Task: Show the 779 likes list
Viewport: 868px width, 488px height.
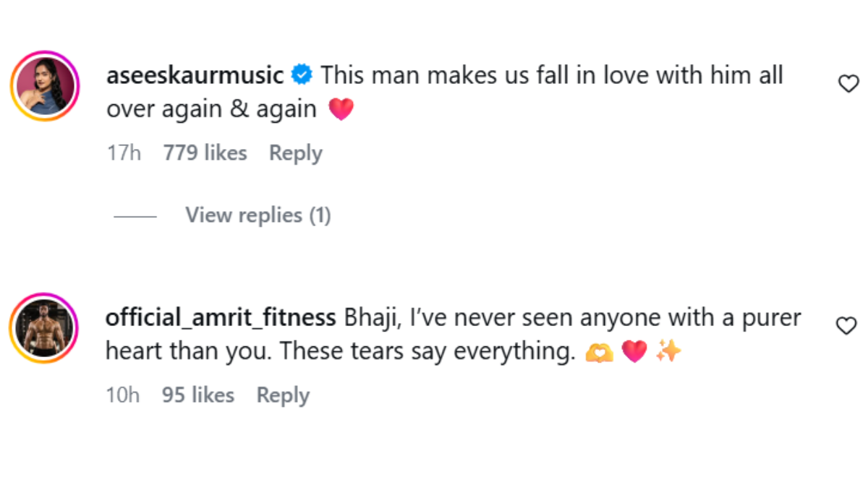Action: 205,153
